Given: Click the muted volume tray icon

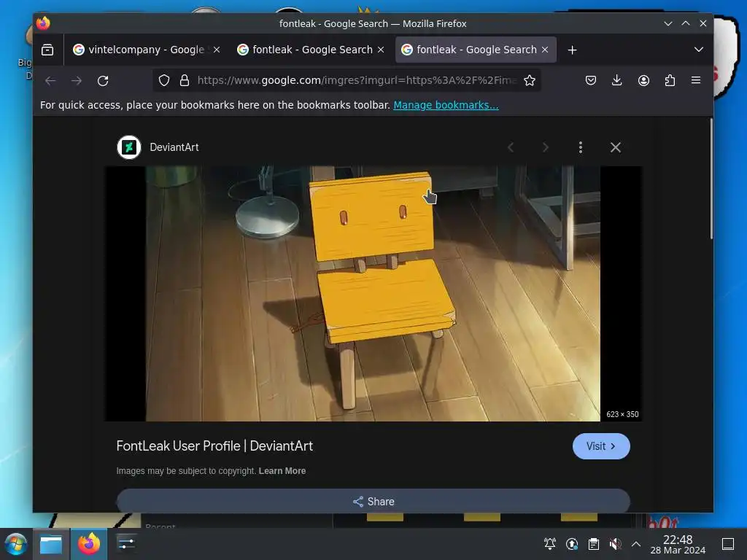Looking at the screenshot, I should 615,544.
